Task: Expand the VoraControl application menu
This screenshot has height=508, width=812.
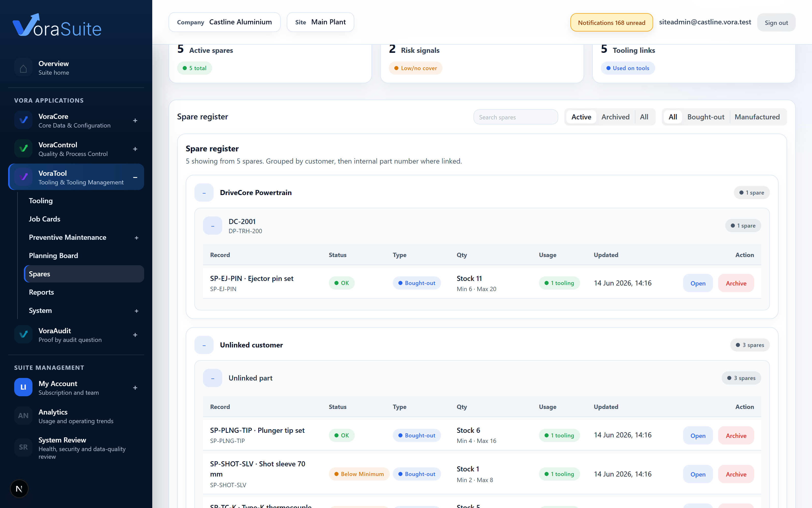Action: (135, 149)
